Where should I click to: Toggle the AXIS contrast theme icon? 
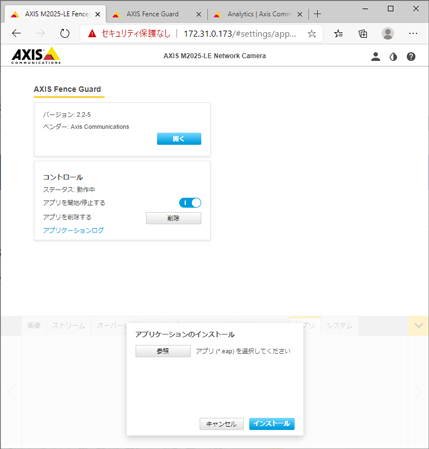pyautogui.click(x=393, y=57)
